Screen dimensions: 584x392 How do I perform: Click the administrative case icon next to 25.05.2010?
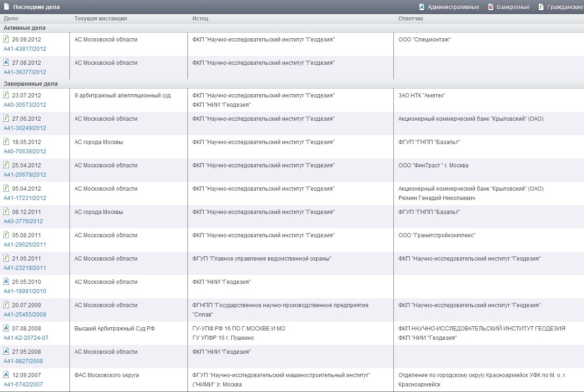[6, 282]
